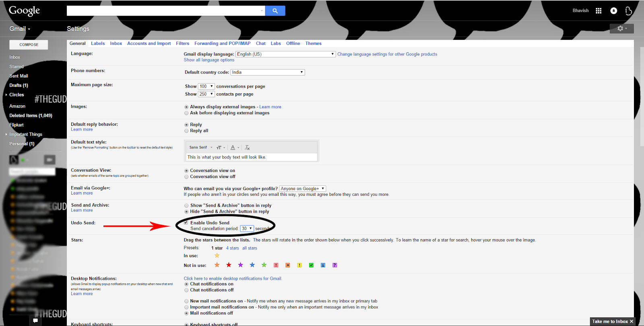
Task: Choose Reply all as default reply behavior
Action: point(186,131)
